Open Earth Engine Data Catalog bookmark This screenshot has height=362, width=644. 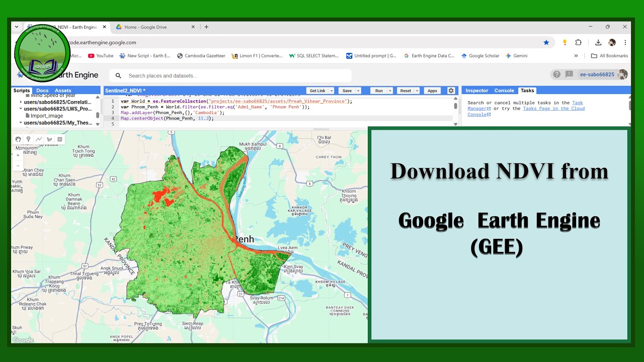[x=429, y=56]
